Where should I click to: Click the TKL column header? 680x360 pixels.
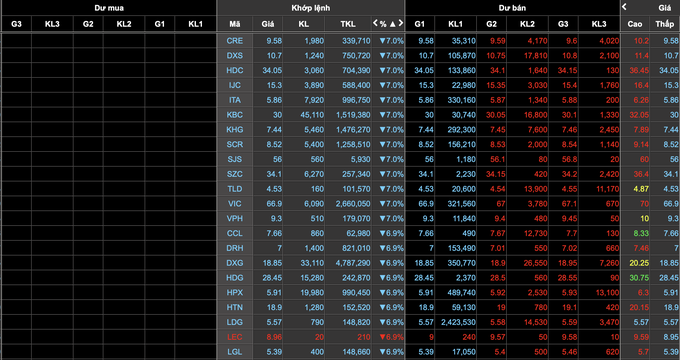click(348, 24)
